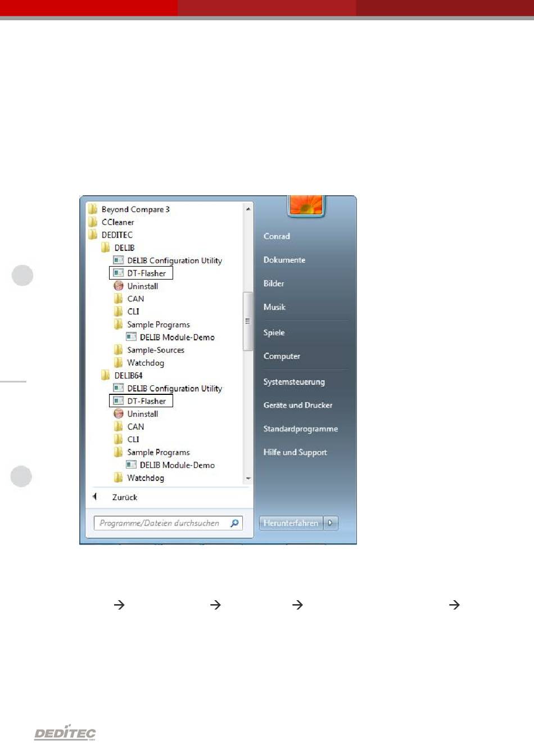Image resolution: width=534 pixels, height=756 pixels.
Task: Open CLI folder under DELIB64
Action: tap(126, 439)
